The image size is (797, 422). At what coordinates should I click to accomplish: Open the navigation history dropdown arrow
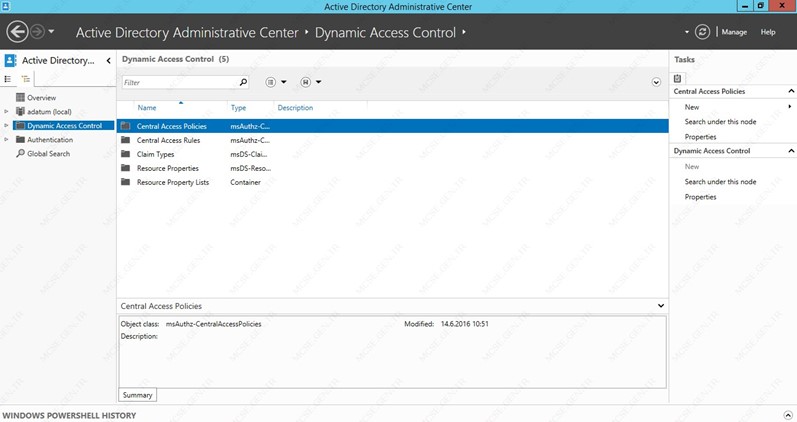click(x=51, y=32)
